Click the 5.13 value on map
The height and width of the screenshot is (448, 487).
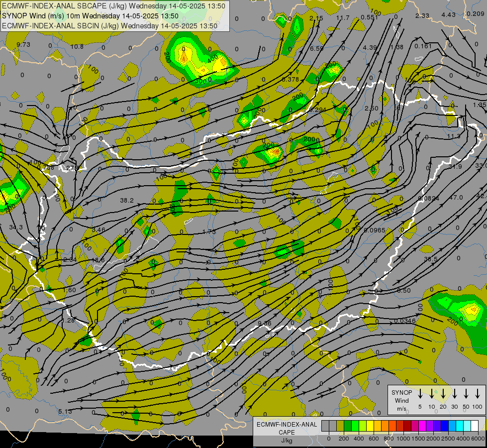point(65,412)
